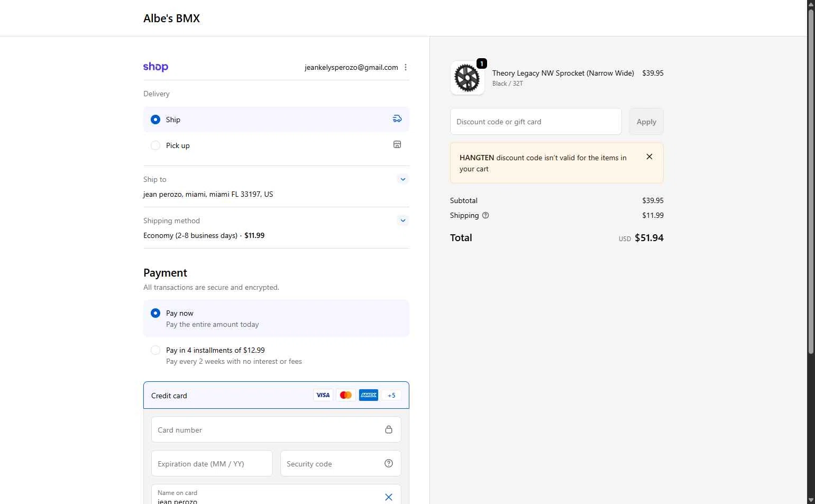Click the lock icon in Card number
This screenshot has width=815, height=504.
[389, 429]
